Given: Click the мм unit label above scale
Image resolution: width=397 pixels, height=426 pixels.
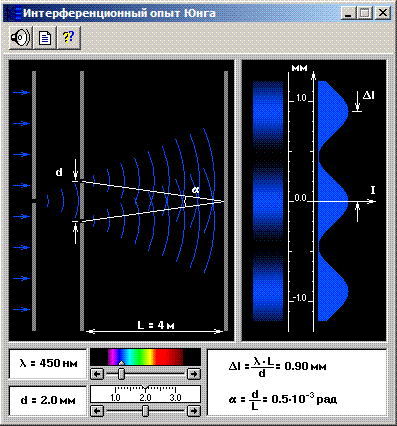Looking at the screenshot, I should [299, 68].
